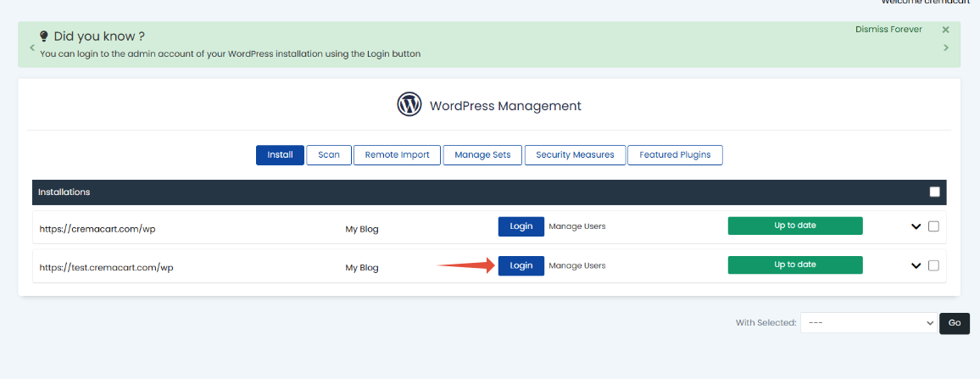The width and height of the screenshot is (980, 379).
Task: Click Up to date status for cremacart.com/wp
Action: click(x=795, y=226)
